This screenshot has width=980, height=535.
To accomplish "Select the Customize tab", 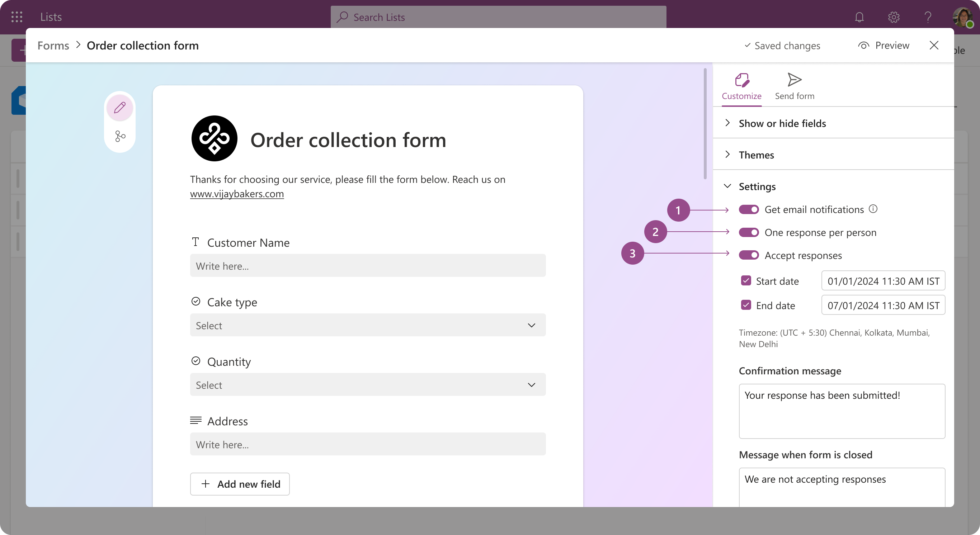I will [741, 86].
